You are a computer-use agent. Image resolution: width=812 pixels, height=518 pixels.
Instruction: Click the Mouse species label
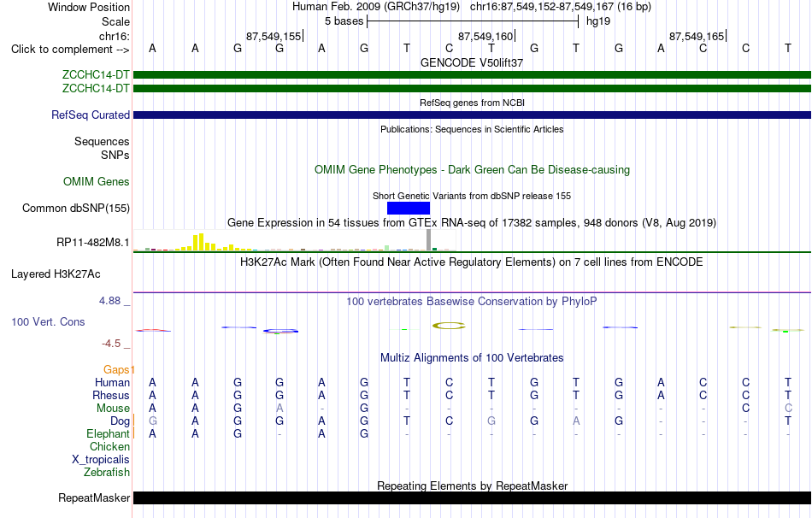pyautogui.click(x=113, y=409)
